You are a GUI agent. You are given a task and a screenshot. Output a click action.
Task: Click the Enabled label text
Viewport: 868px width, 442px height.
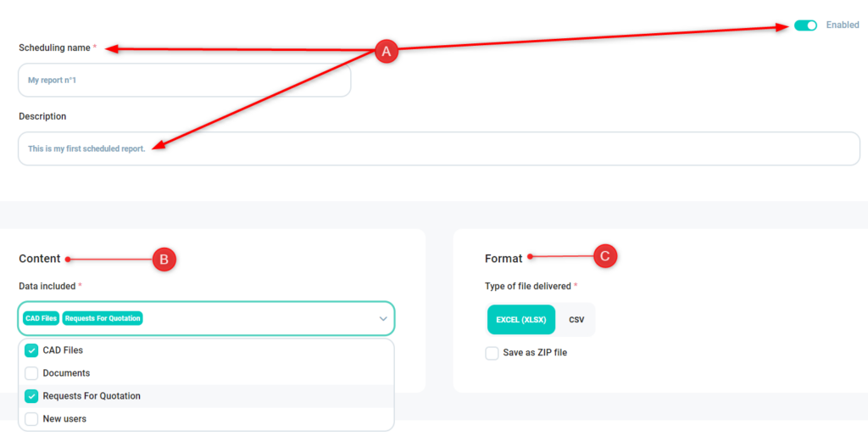coord(843,25)
